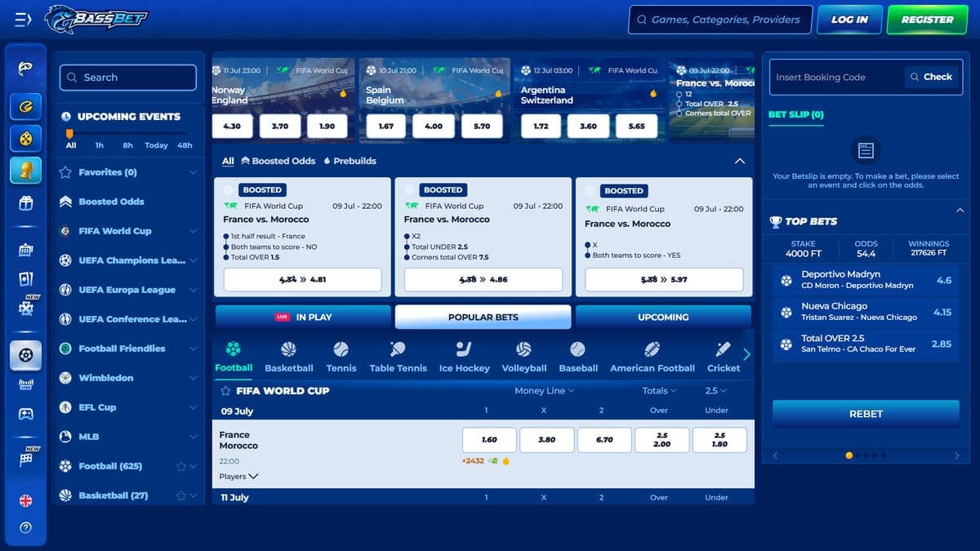This screenshot has width=980, height=551.
Task: Click the LOG IN button
Action: [849, 20]
